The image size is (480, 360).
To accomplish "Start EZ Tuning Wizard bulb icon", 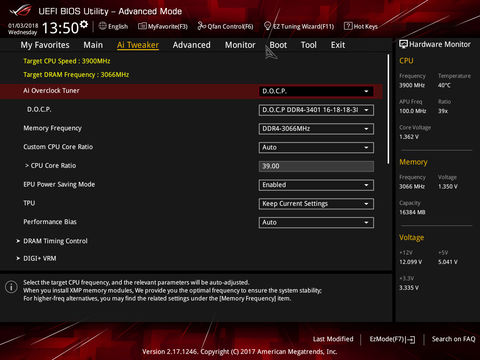I will pos(267,26).
